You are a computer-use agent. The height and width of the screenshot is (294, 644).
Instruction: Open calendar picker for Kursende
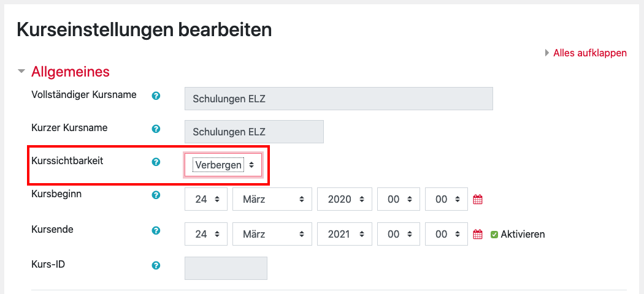pyautogui.click(x=478, y=234)
